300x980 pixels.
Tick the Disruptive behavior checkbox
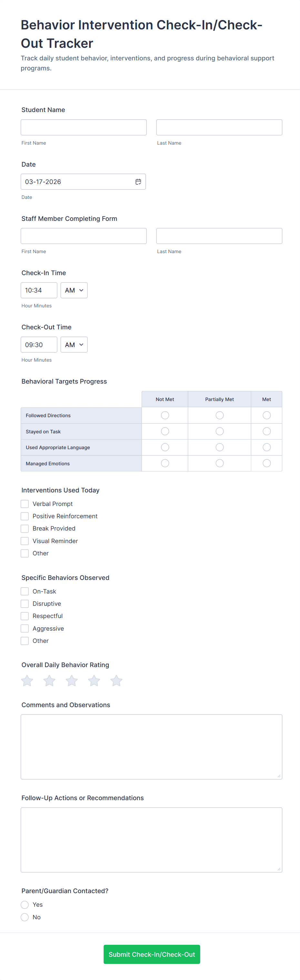tap(25, 604)
